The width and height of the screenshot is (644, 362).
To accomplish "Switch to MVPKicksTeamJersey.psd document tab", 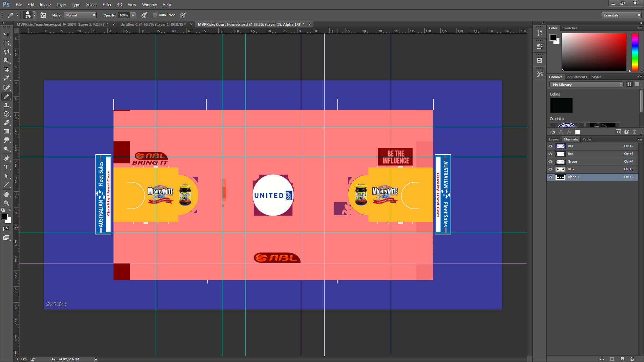I will (62, 24).
